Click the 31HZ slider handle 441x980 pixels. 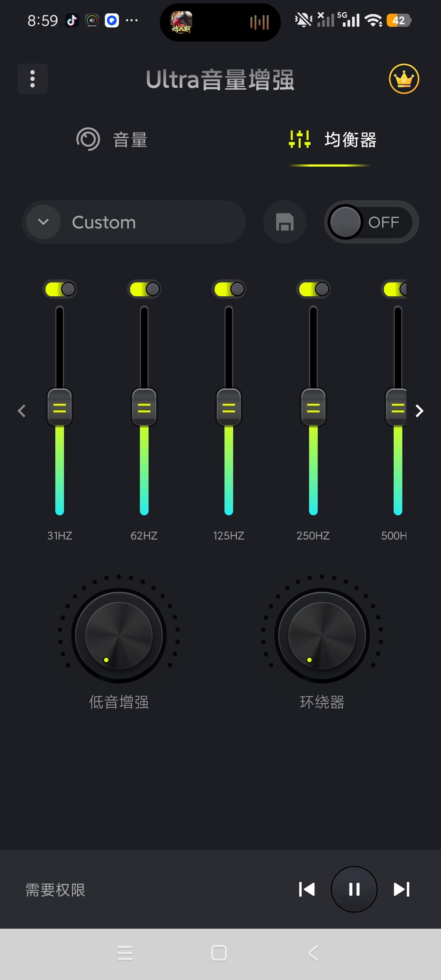point(60,408)
